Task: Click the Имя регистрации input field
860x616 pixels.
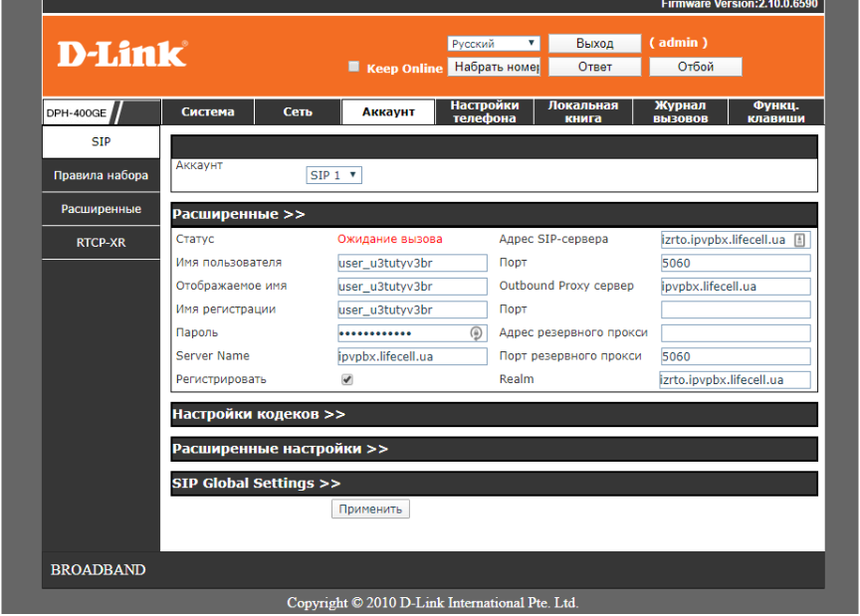Action: click(x=412, y=309)
